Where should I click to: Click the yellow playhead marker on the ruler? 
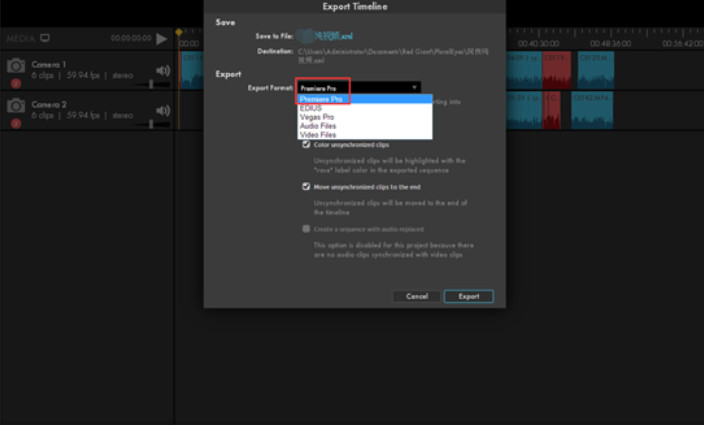pos(179,32)
